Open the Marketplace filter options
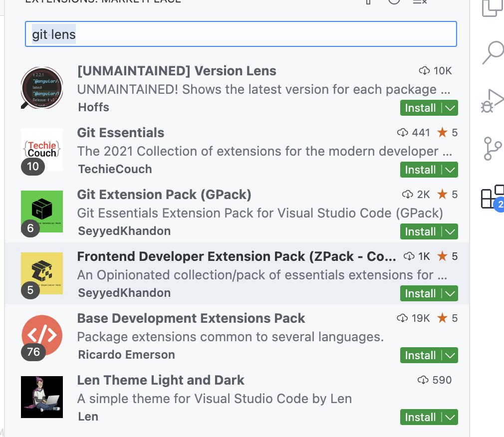 (368, 2)
